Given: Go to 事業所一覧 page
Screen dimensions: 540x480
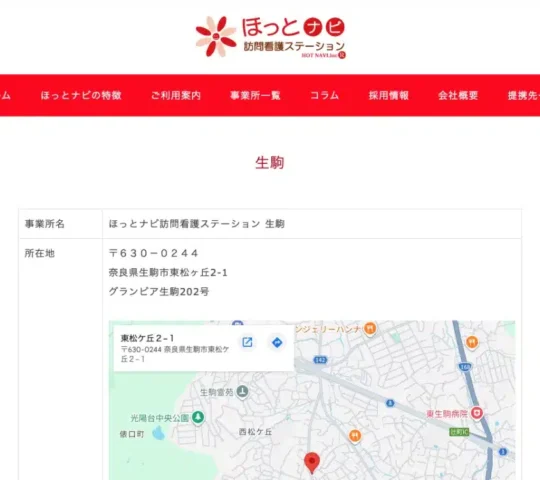Looking at the screenshot, I should pyautogui.click(x=255, y=95).
